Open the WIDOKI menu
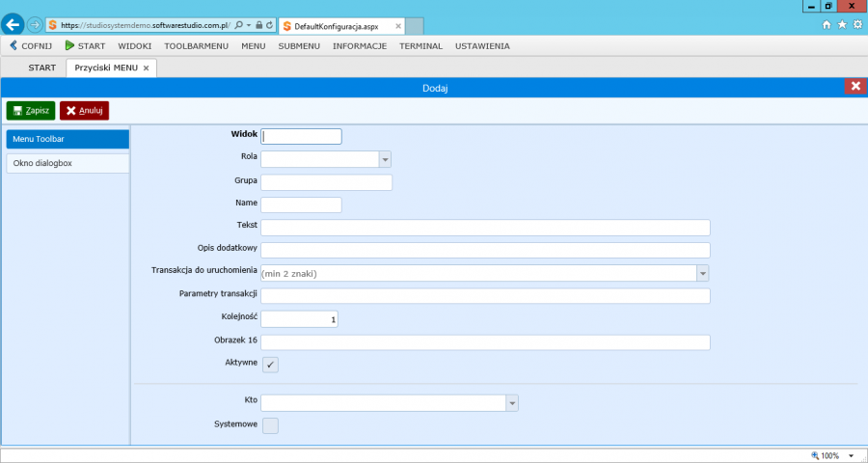Screen dimensions: 868x463 pos(134,46)
